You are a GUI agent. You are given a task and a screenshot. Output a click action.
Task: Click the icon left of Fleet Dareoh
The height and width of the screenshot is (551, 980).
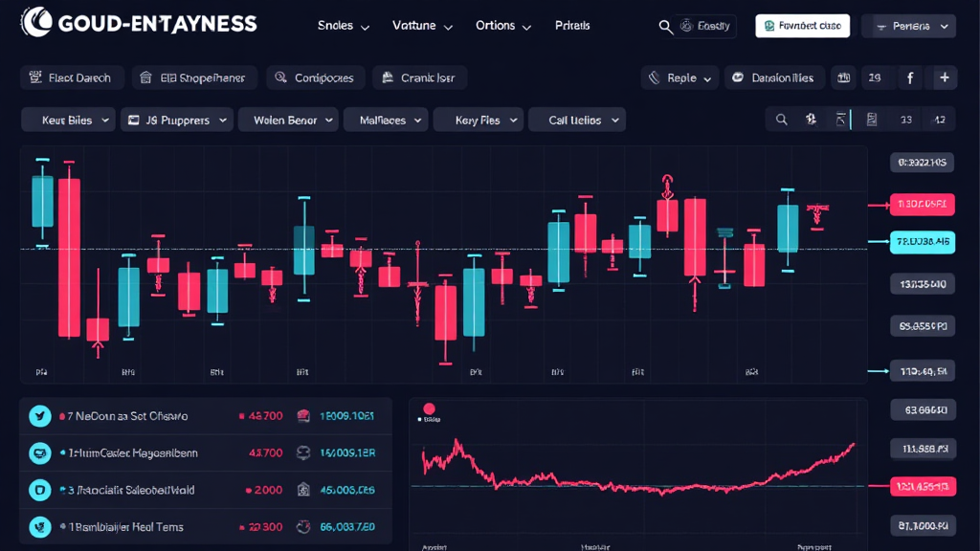pyautogui.click(x=36, y=78)
